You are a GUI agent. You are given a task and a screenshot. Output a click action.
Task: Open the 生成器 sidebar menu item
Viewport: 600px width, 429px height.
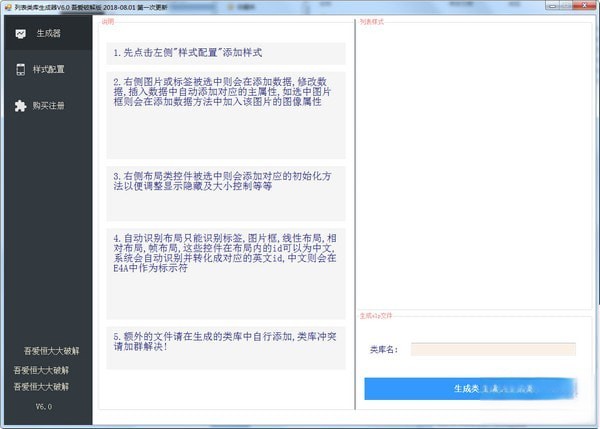pos(48,33)
